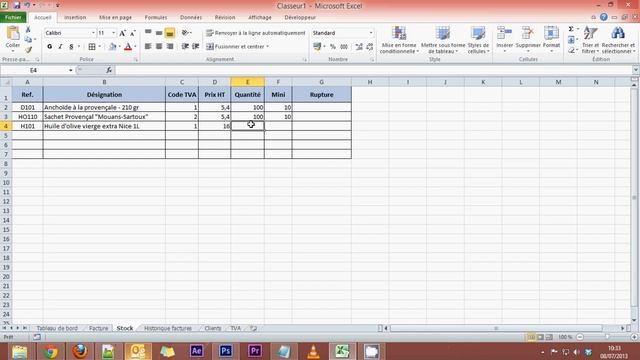Image resolution: width=640 pixels, height=360 pixels.
Task: Open the font size 11 dropdown
Action: (x=113, y=33)
